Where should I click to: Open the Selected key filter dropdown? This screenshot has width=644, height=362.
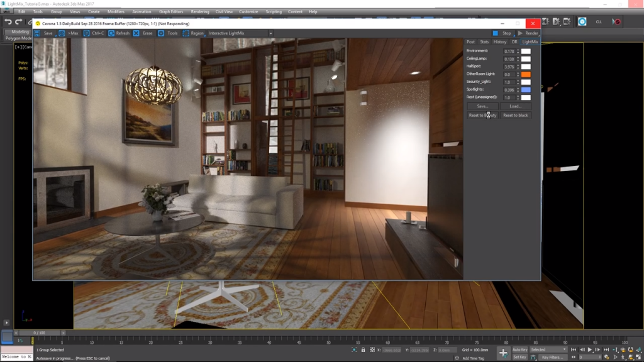tap(548, 349)
